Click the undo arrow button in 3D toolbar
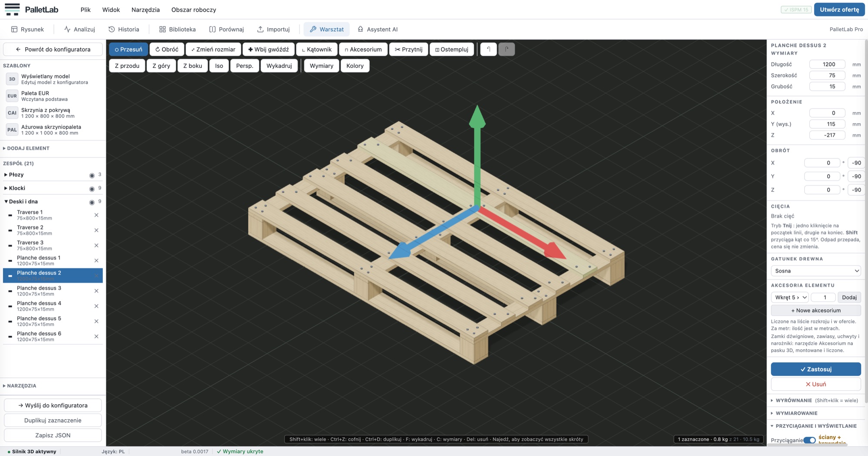This screenshot has width=868, height=456. pyautogui.click(x=488, y=49)
